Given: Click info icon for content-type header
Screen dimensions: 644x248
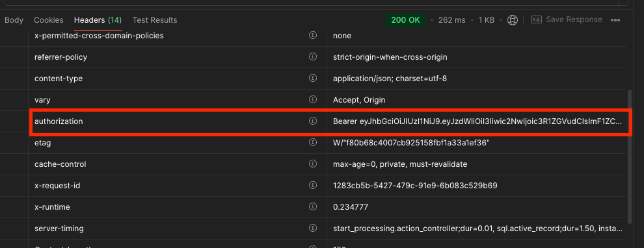Looking at the screenshot, I should (312, 78).
